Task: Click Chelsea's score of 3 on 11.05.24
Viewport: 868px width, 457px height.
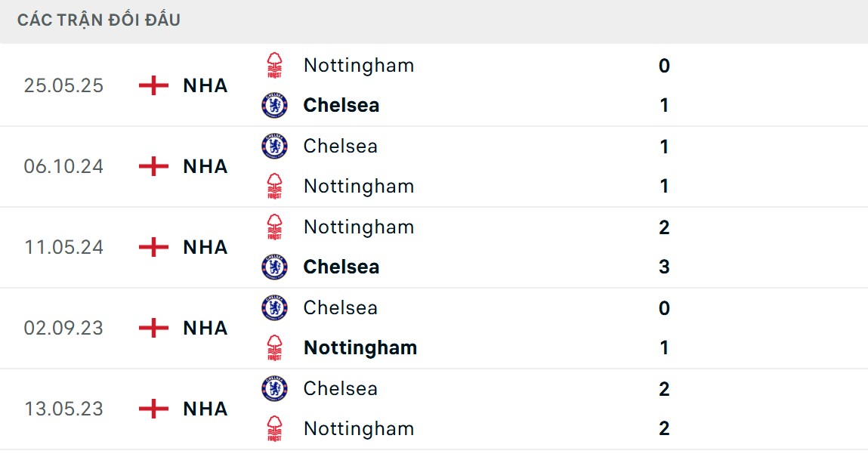Action: 664,267
